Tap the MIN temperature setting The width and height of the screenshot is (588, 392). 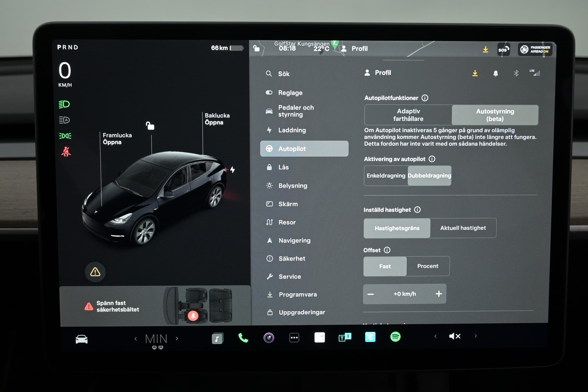[x=156, y=339]
